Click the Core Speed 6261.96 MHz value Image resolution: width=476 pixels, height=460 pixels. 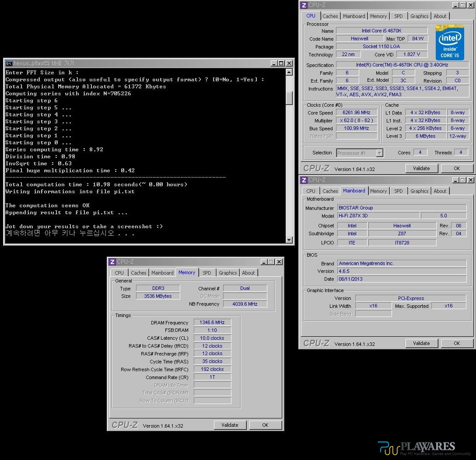point(357,112)
